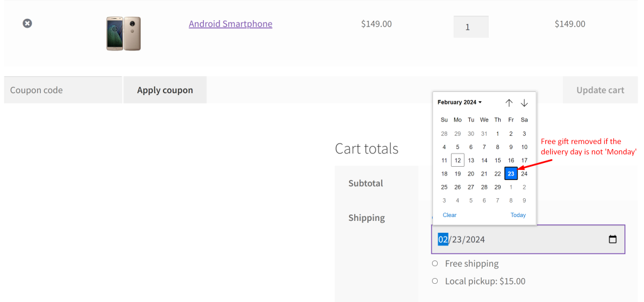Open the Android Smartphone product thumbnail
This screenshot has width=644, height=302.
coord(124,34)
